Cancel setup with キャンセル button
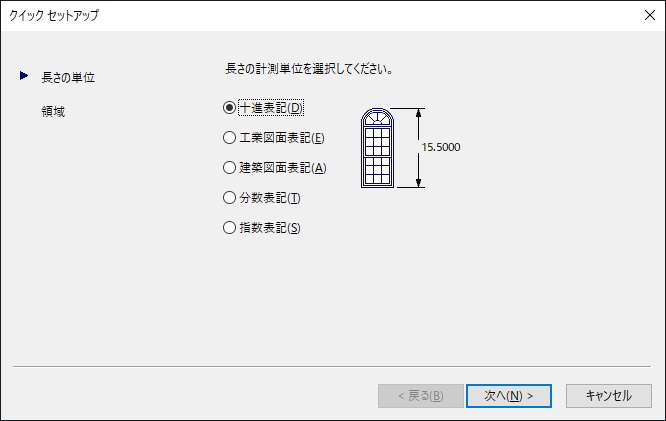Screen dimensions: 666x421 pyautogui.click(x=609, y=396)
